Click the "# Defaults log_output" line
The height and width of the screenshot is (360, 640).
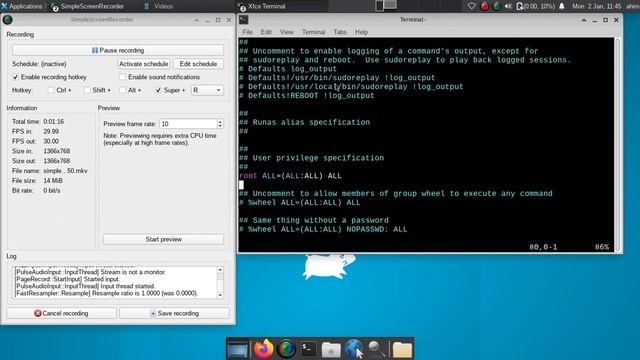click(288, 69)
